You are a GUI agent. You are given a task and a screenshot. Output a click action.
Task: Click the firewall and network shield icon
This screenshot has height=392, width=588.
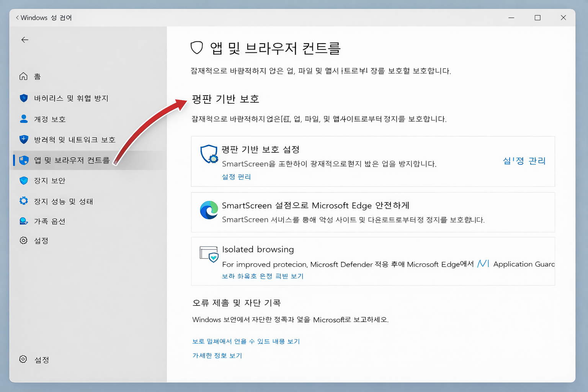point(24,139)
